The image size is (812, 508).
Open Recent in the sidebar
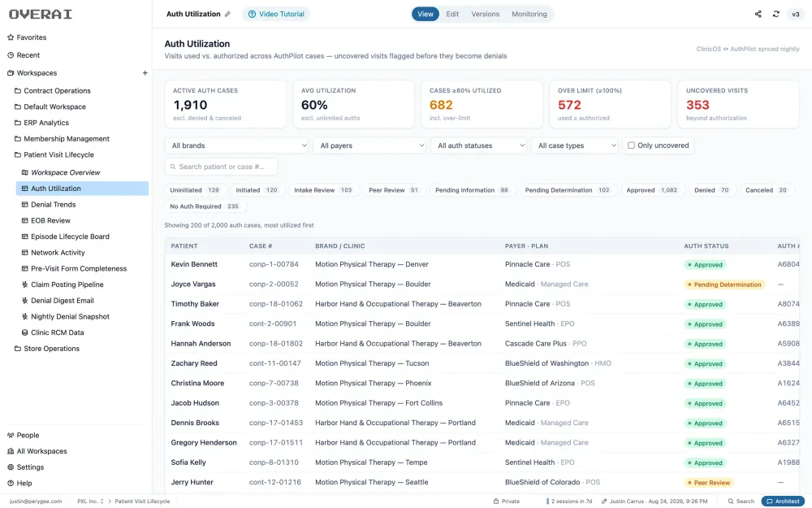(24, 55)
